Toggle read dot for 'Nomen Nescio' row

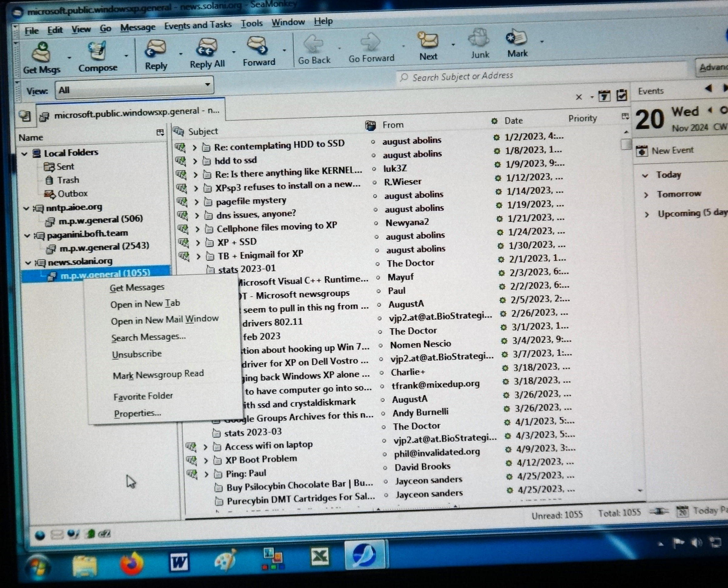tap(380, 346)
